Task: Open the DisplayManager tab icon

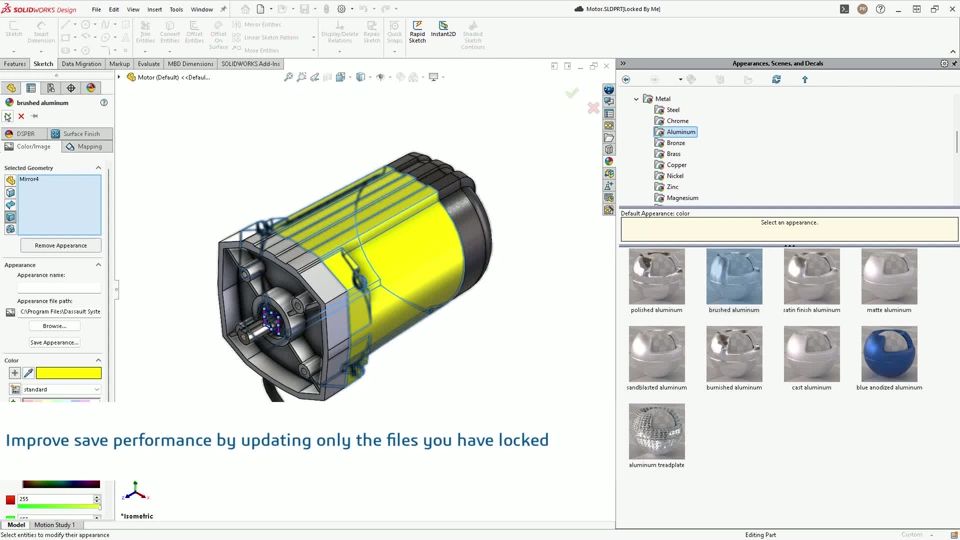Action: 91,88
